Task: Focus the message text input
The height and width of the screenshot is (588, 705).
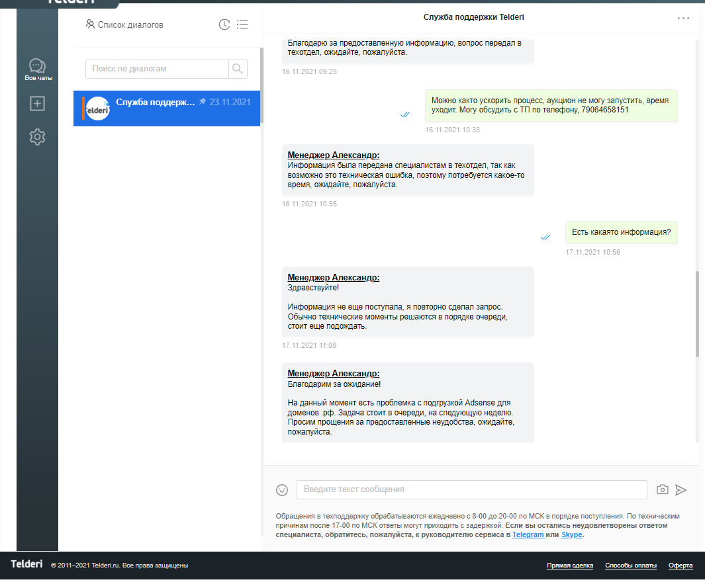Action: pos(471,489)
